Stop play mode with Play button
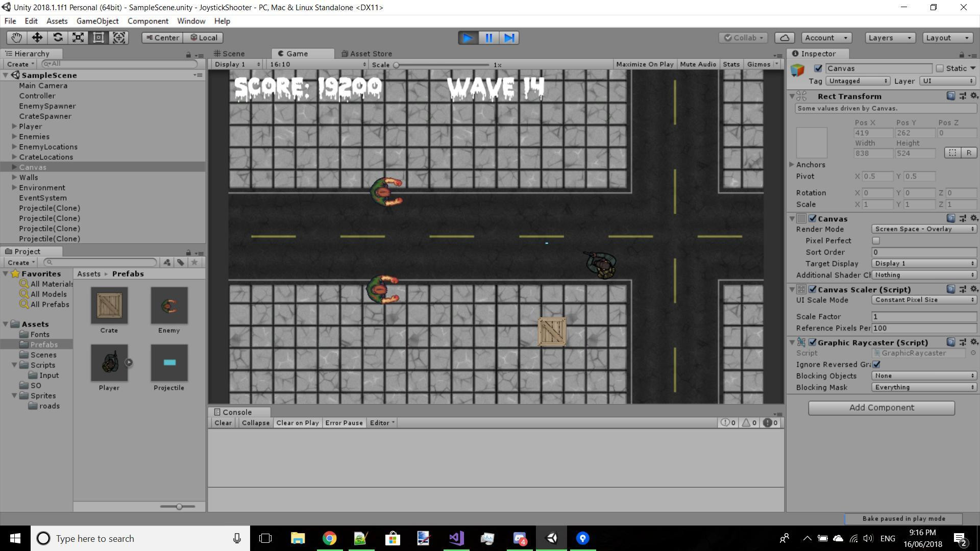980x551 pixels. coord(468,38)
